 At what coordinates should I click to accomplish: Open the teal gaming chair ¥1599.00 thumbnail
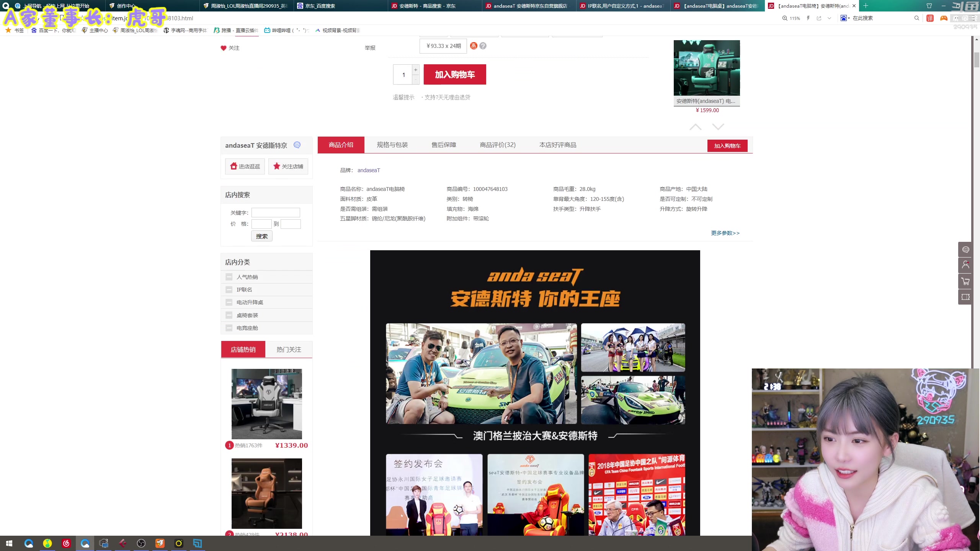(707, 68)
